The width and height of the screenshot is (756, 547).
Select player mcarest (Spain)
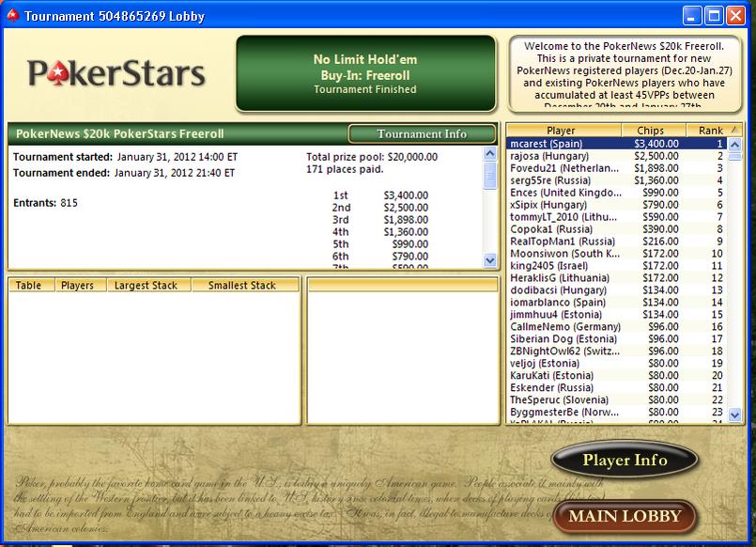click(x=617, y=144)
